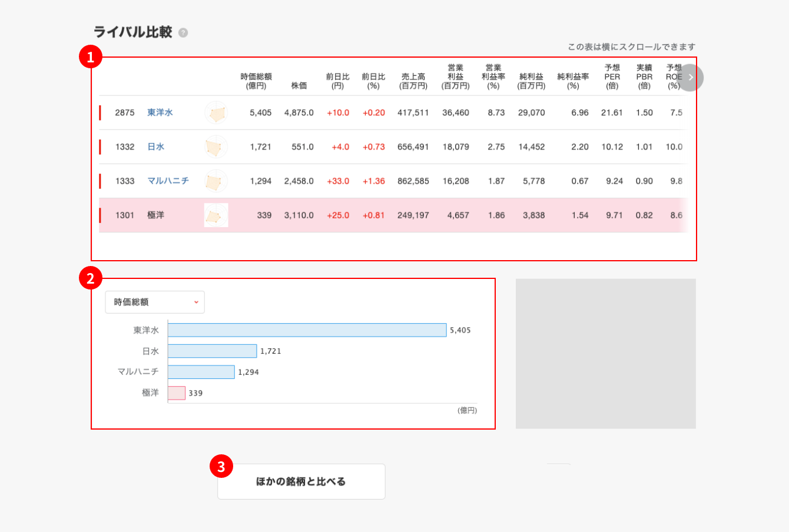Click the 36,460 operating profit cell
The image size is (789, 532).
456,112
